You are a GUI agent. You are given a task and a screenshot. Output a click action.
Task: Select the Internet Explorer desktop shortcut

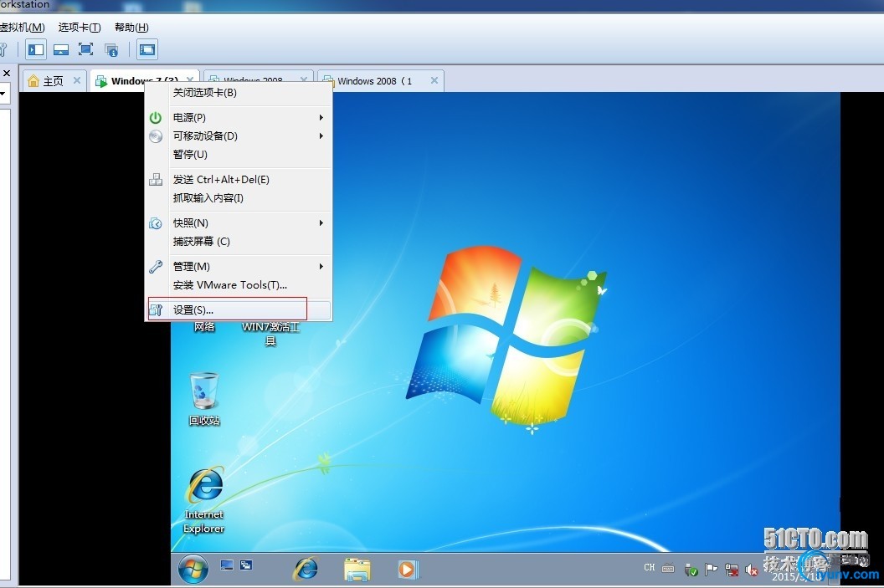coord(204,499)
